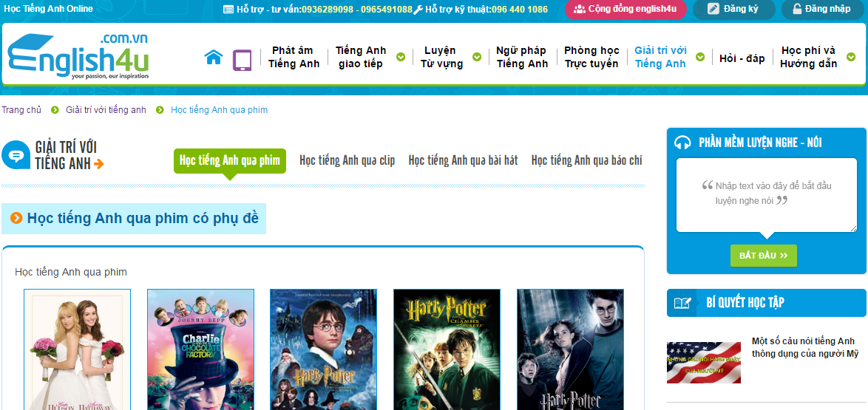This screenshot has width=868, height=410.
Task: Open Học tiếng Anh qua phim breadcrumb link
Action: (219, 110)
